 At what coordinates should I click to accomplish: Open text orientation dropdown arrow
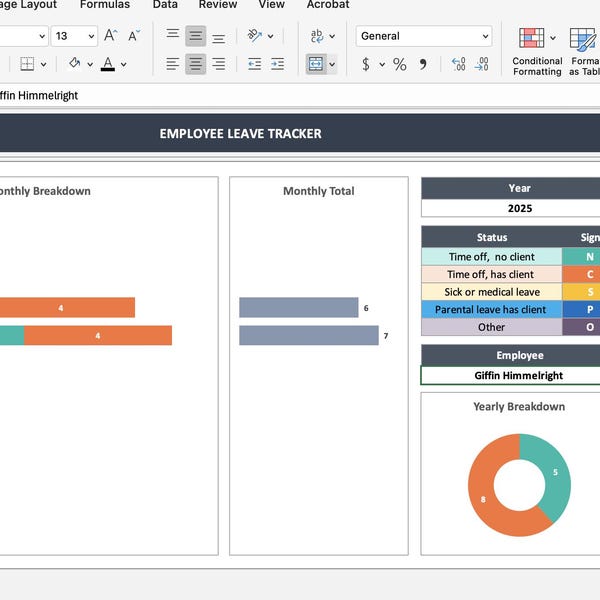pyautogui.click(x=271, y=36)
